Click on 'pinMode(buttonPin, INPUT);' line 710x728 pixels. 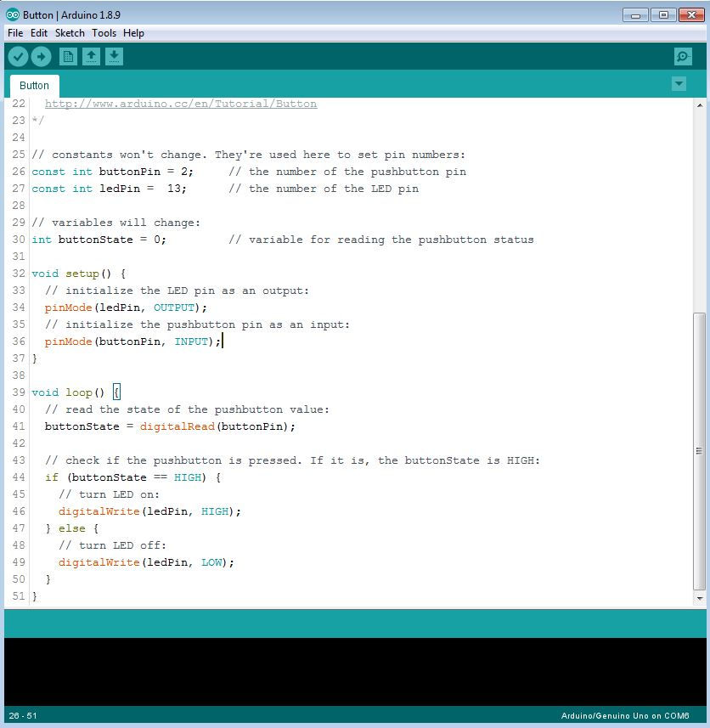132,341
